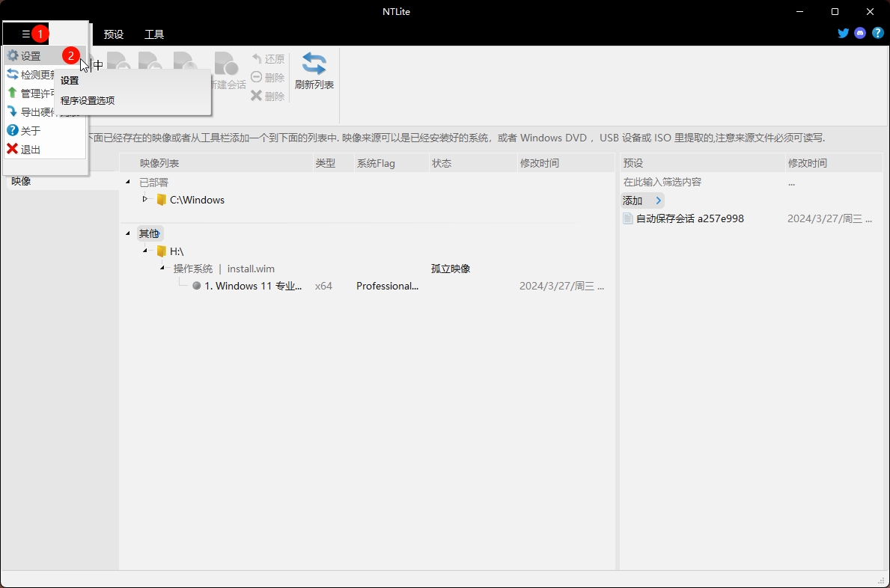Click the Professional... flag cell
The width and height of the screenshot is (890, 588).
(x=387, y=286)
